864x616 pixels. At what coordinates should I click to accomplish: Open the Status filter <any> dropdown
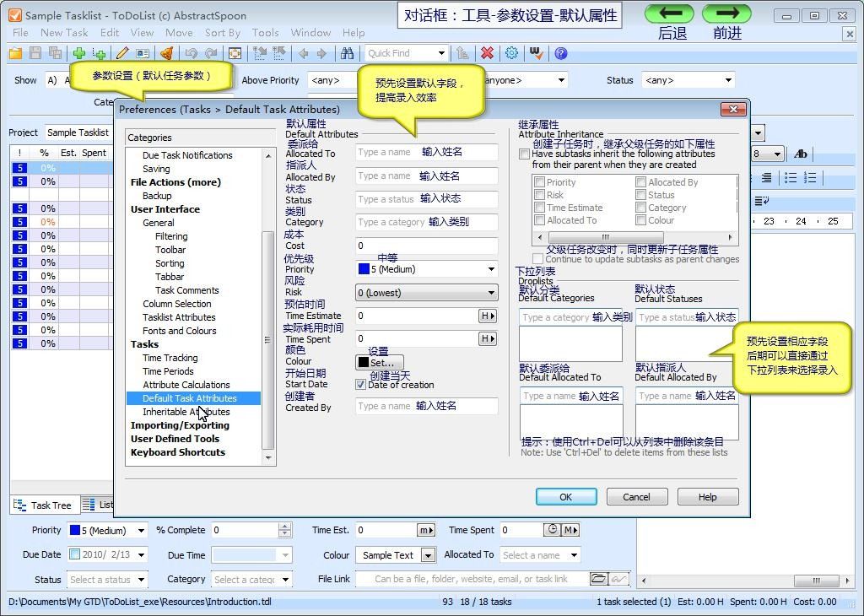728,80
